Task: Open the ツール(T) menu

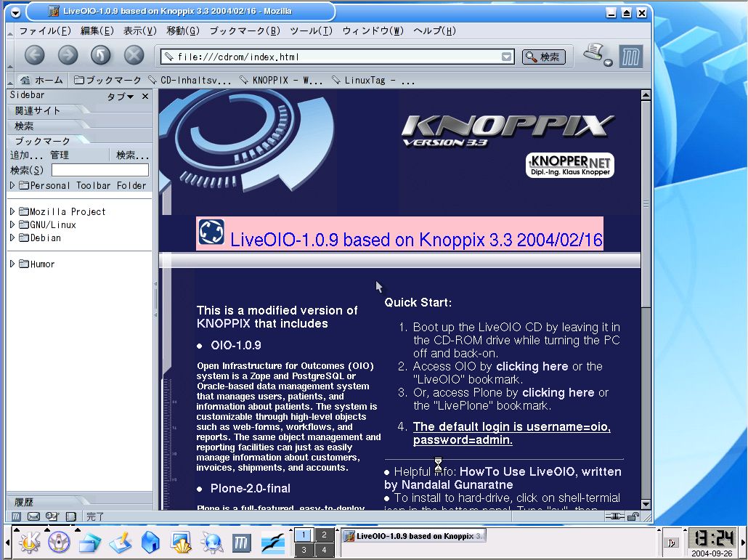Action: click(x=311, y=31)
